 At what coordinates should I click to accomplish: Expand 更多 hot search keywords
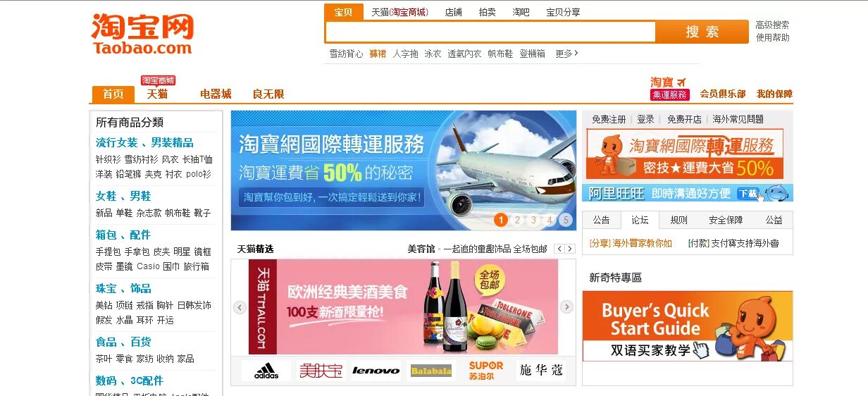point(566,54)
